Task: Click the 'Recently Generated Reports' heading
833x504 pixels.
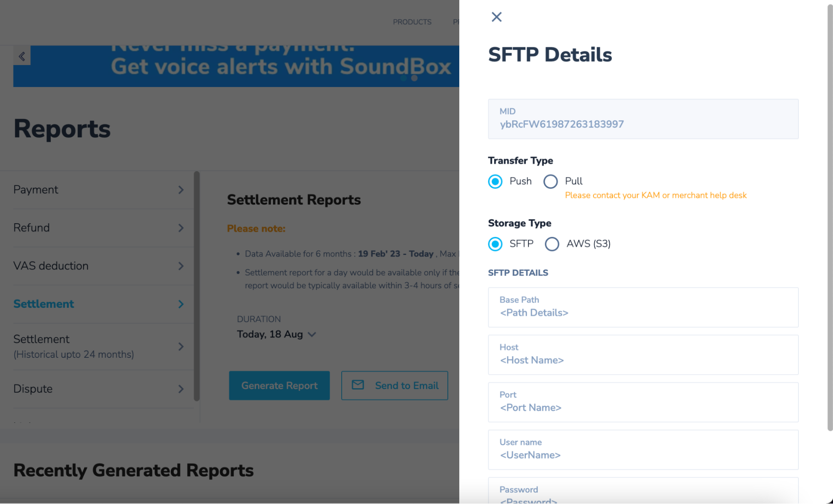Action: tap(133, 470)
